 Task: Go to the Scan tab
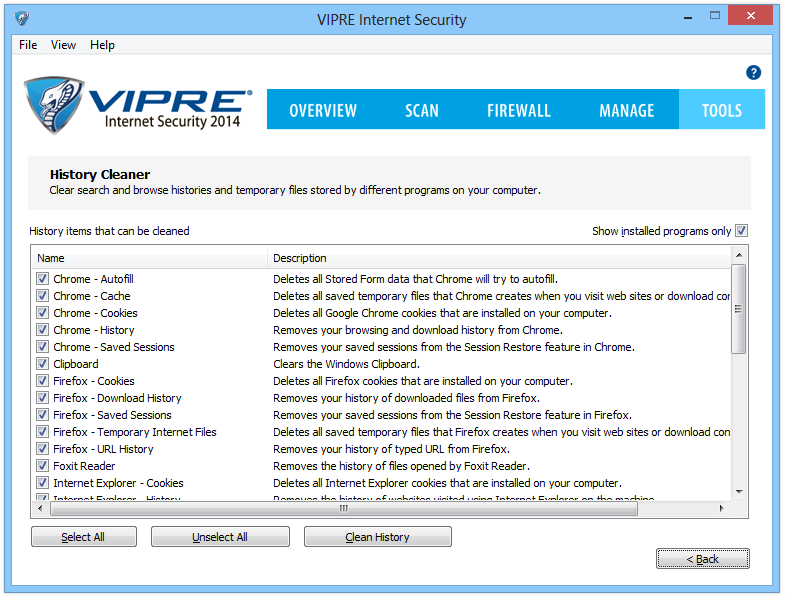point(421,110)
